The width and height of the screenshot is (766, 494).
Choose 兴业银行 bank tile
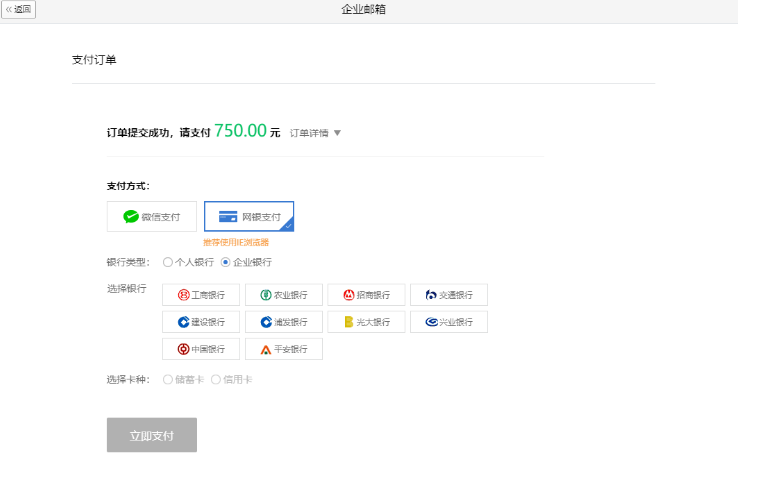449,322
